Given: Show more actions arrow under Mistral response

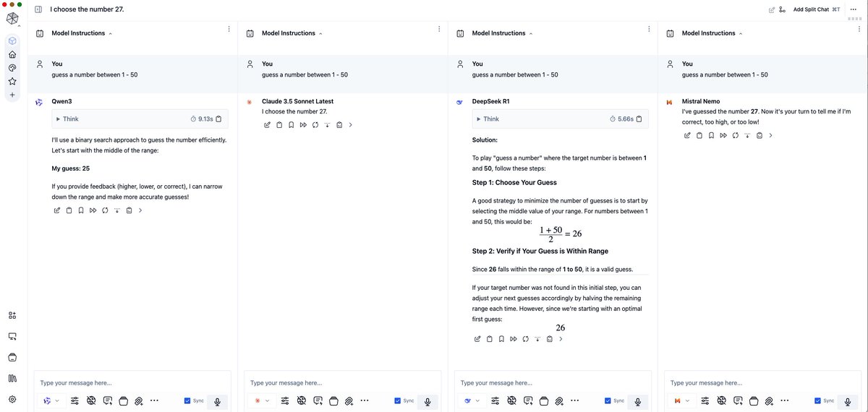Looking at the screenshot, I should pos(770,135).
